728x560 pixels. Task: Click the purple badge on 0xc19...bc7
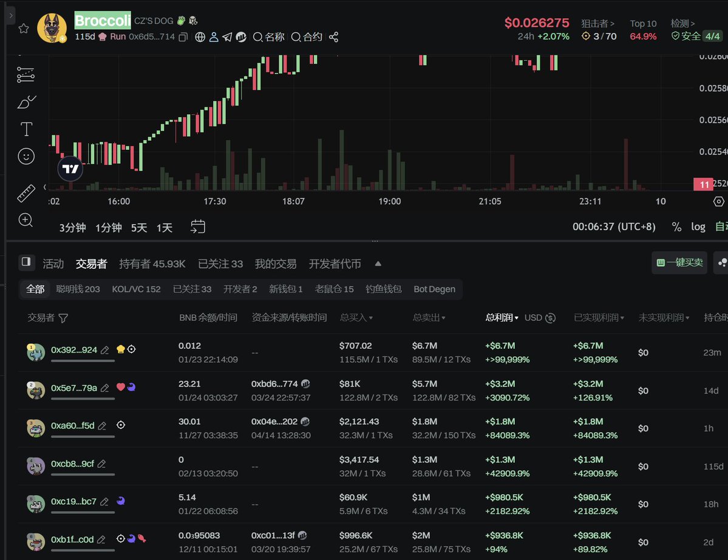121,501
